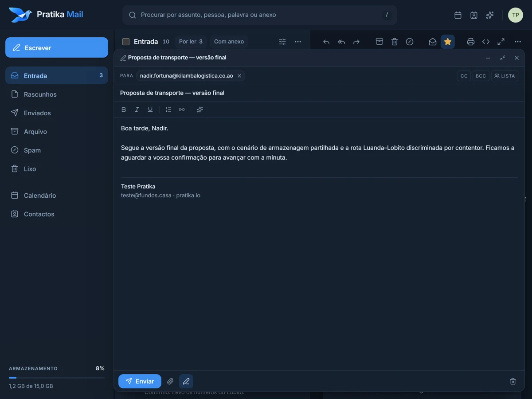This screenshot has width=532, height=399.
Task: Open the Rascunhos folder
Action: (57, 94)
